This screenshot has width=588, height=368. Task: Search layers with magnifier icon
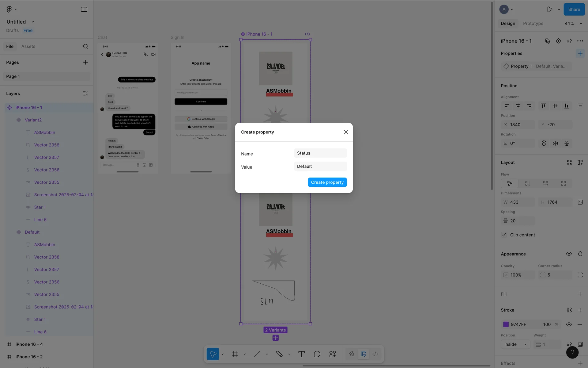pyautogui.click(x=86, y=47)
